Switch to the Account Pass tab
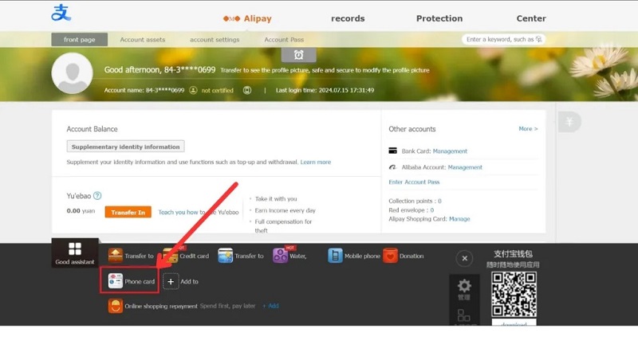The width and height of the screenshot is (638, 364). 284,39
